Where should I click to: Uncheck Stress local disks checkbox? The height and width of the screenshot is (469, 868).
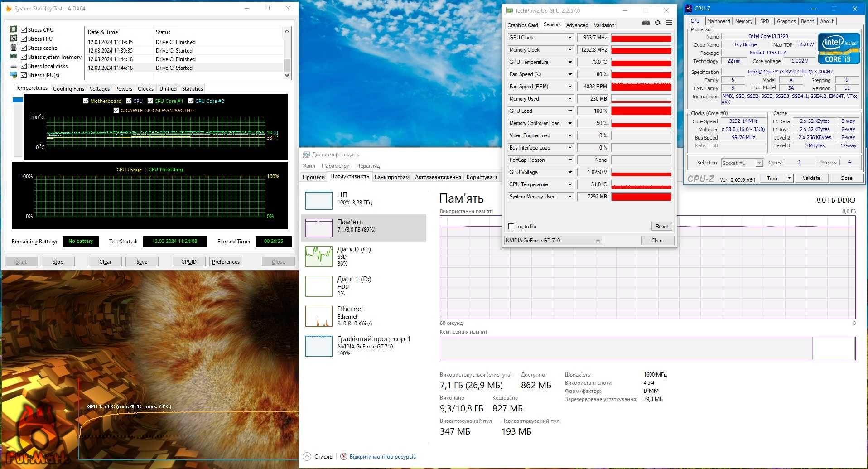[x=24, y=66]
